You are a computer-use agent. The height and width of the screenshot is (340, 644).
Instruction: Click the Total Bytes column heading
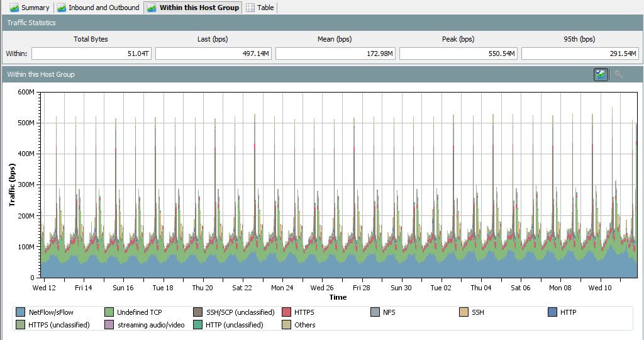coord(91,39)
